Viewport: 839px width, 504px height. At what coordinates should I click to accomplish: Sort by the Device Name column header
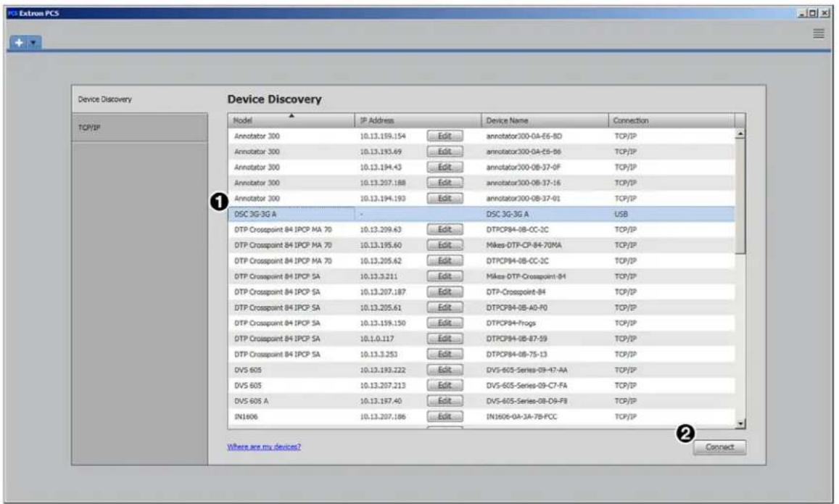point(545,120)
